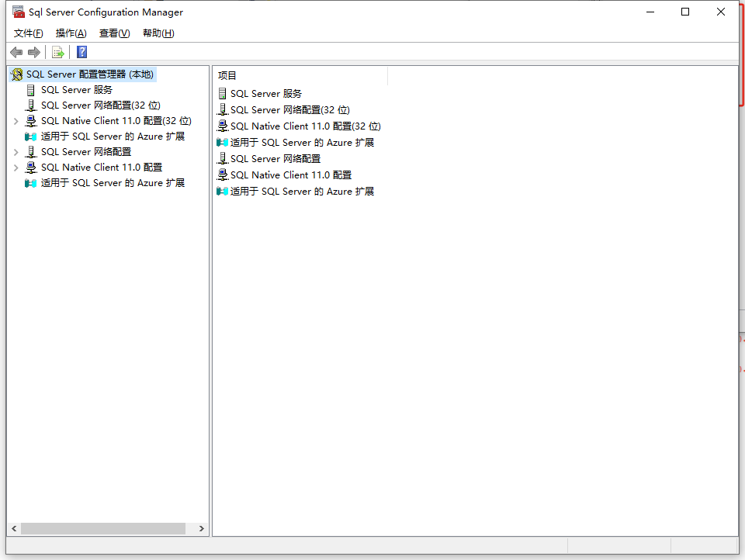Select SQL Native Client 11.0 配置(32 位) tree label

116,121
